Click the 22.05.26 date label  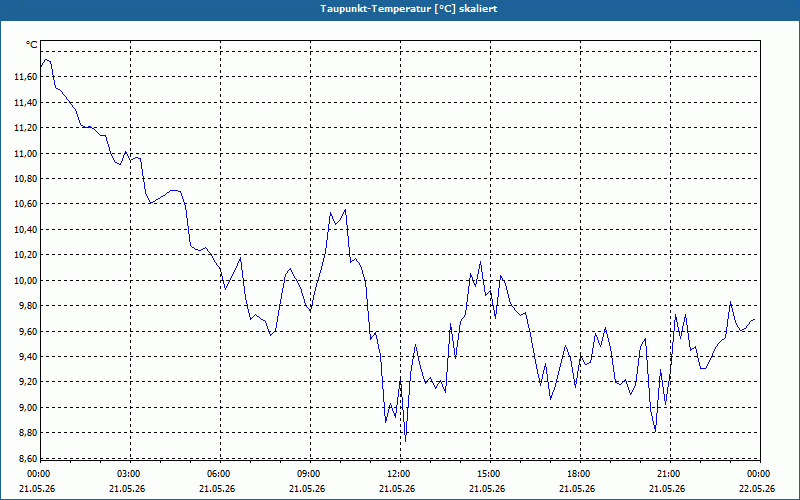[x=757, y=489]
